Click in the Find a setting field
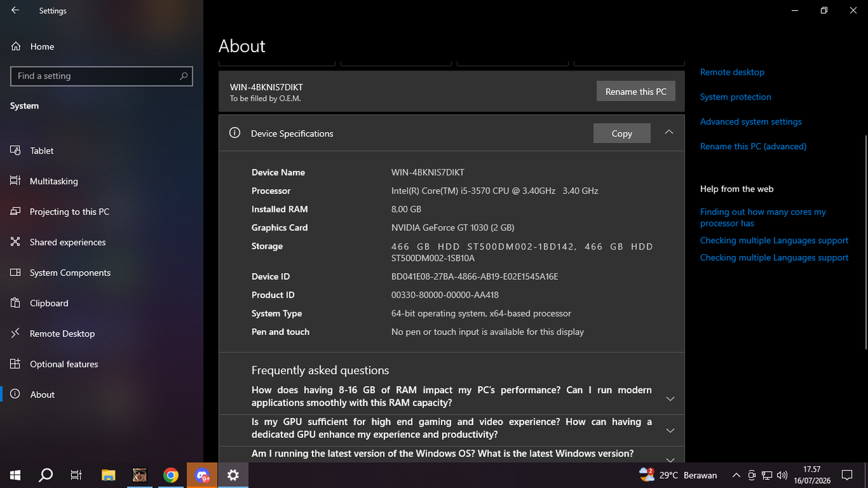This screenshot has height=488, width=868. click(x=102, y=76)
